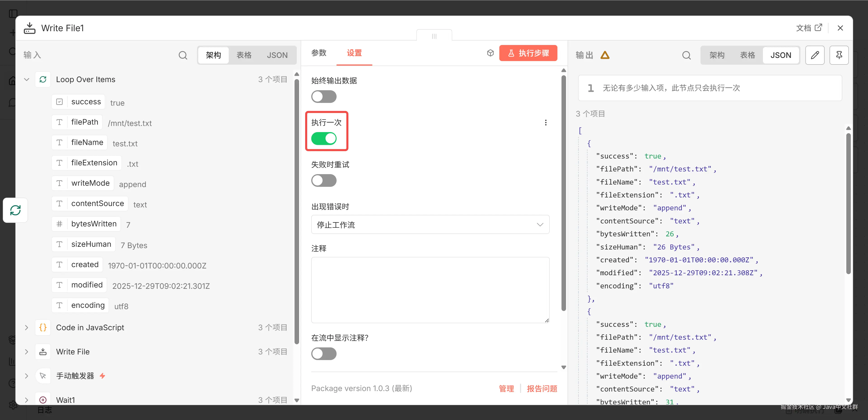Click inside the 注释 text area

pos(430,290)
